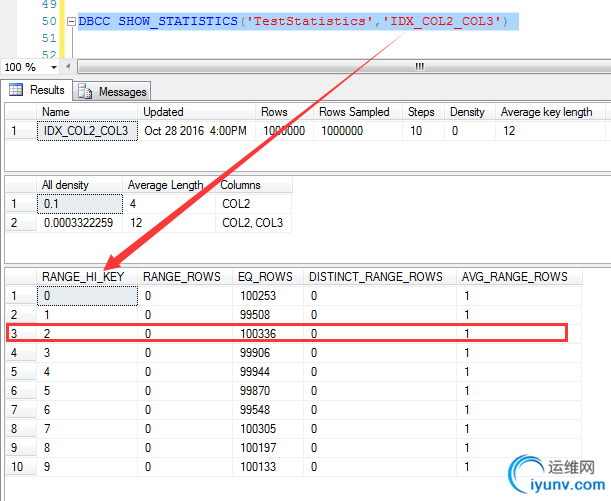Click the Average Length column header
Viewport: 611px width, 501px height.
pyautogui.click(x=169, y=185)
